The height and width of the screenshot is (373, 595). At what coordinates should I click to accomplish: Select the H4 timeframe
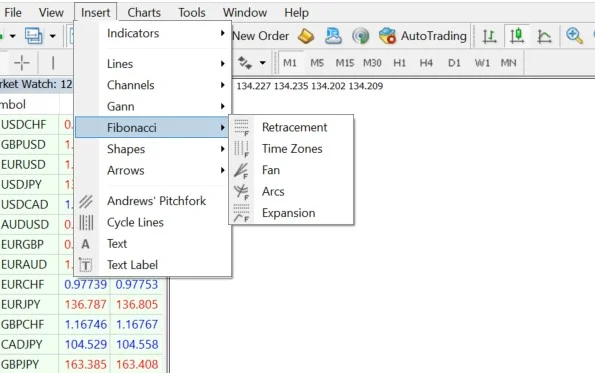coord(426,63)
